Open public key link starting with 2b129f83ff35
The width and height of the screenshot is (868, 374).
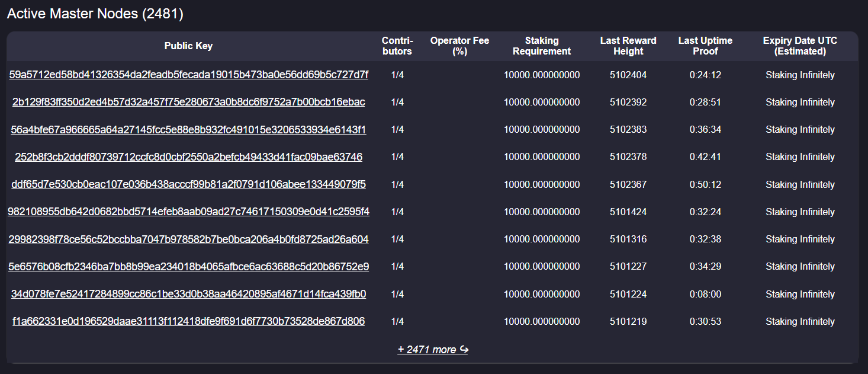tap(188, 102)
